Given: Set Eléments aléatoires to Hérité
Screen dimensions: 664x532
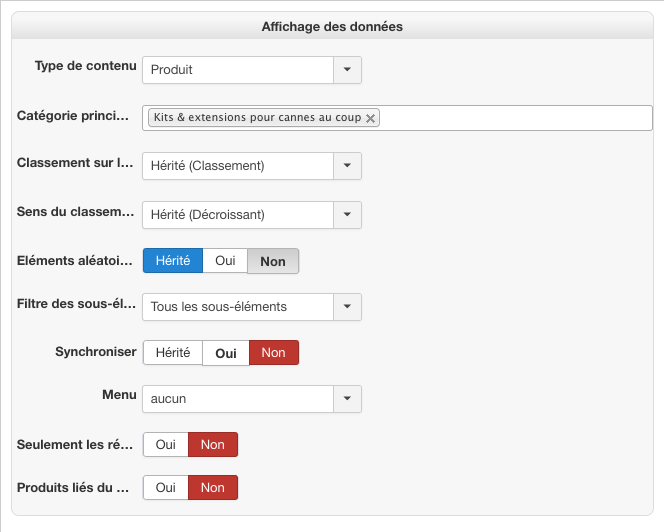Looking at the screenshot, I should click(173, 261).
